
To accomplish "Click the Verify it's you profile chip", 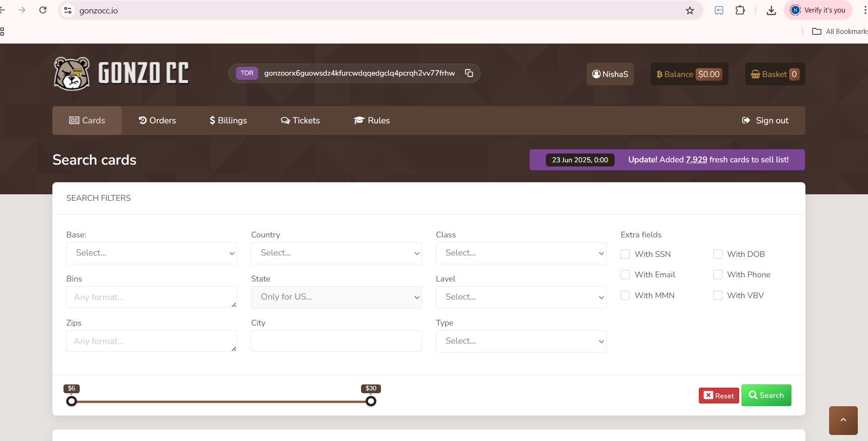I will [818, 10].
